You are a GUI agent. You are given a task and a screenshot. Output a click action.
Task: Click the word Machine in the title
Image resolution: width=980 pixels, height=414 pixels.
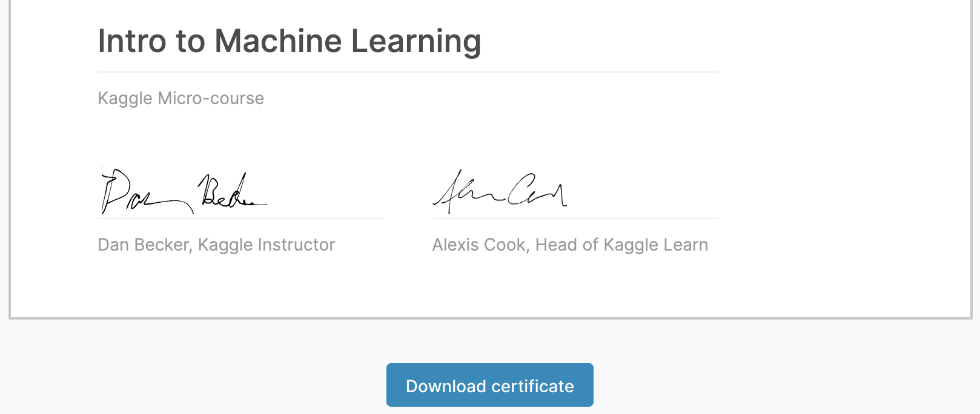(x=278, y=41)
